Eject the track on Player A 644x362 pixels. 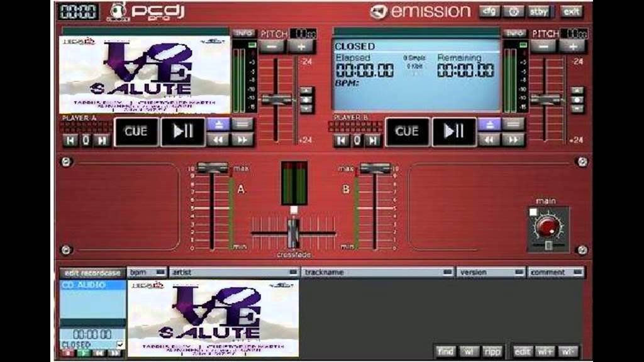218,124
